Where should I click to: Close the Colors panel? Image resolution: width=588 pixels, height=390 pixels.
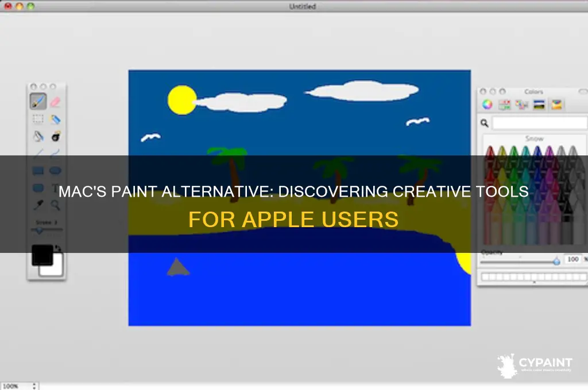point(483,91)
